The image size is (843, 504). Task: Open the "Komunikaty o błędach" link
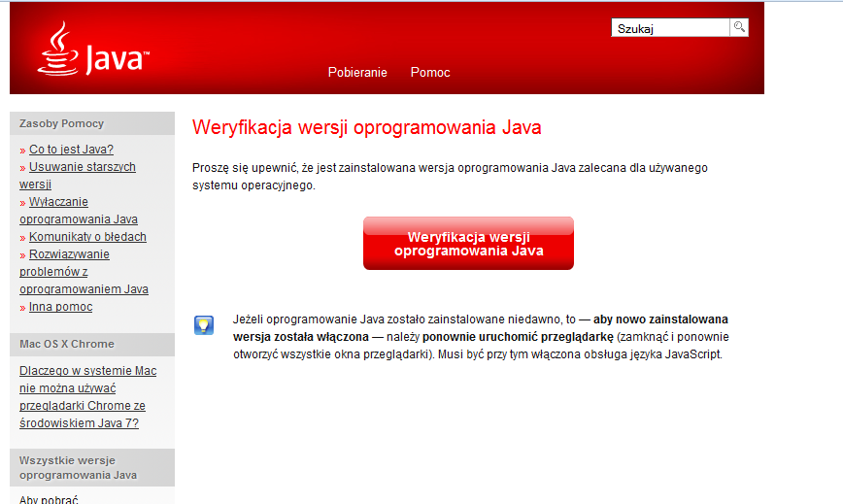(x=87, y=237)
